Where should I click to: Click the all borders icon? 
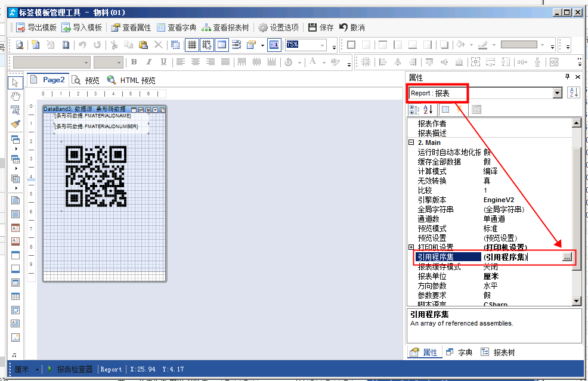pyautogui.click(x=351, y=45)
